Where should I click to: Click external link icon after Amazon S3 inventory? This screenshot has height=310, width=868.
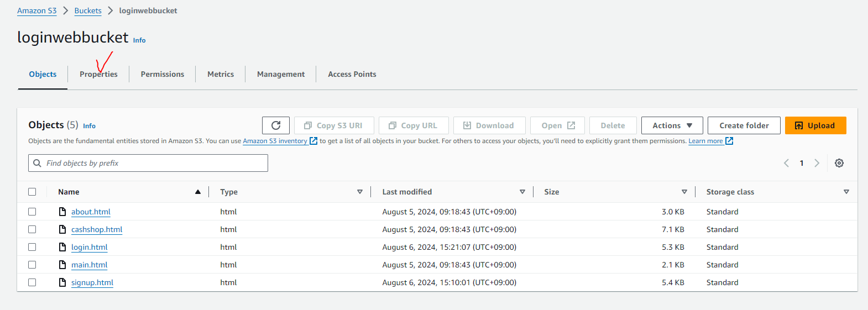pos(313,141)
